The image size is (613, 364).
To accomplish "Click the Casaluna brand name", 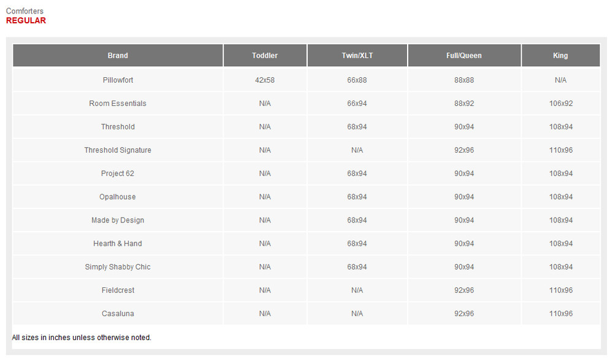I will click(118, 313).
